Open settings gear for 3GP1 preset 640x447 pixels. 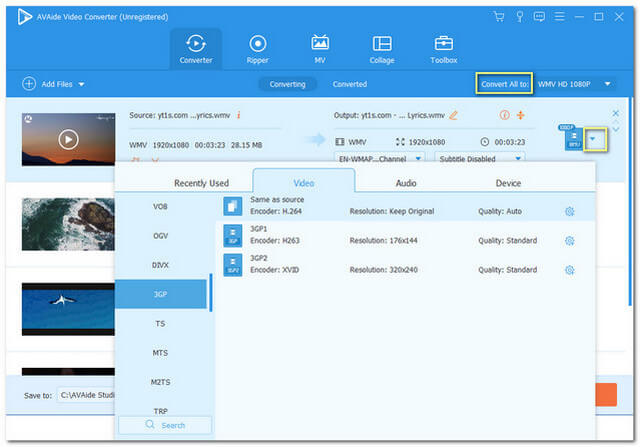click(569, 240)
